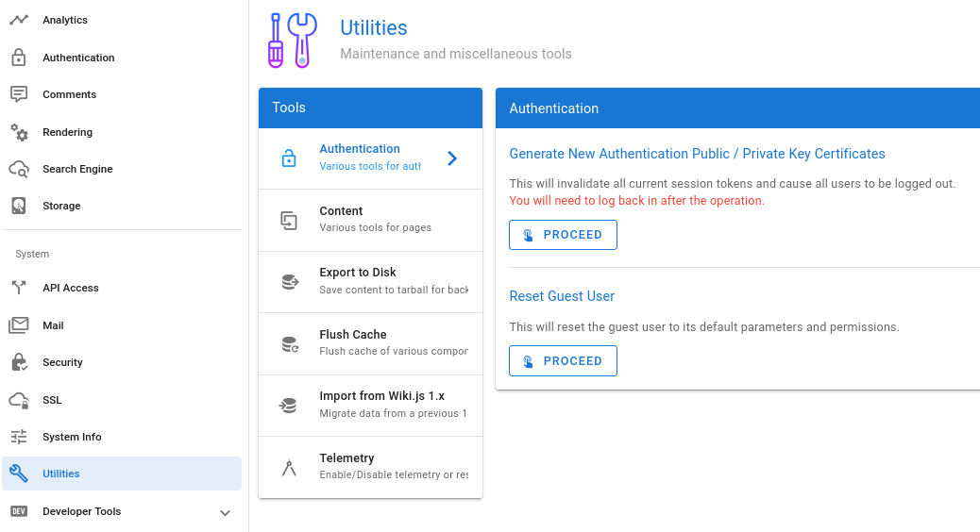Click the chevron beside Authentication tool
980x532 pixels.
[x=452, y=158]
